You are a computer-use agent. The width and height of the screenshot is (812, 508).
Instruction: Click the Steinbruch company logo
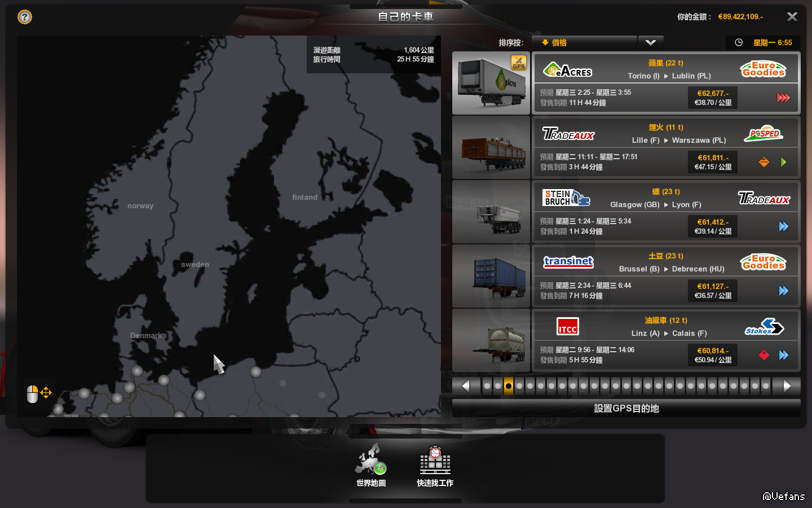pos(566,198)
